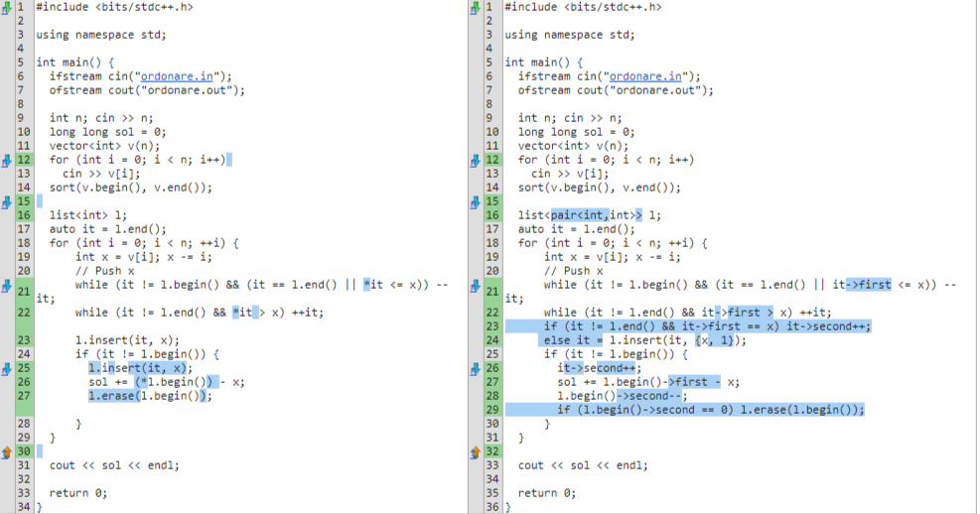Click blue diff arrow beside right line 26

475,369
